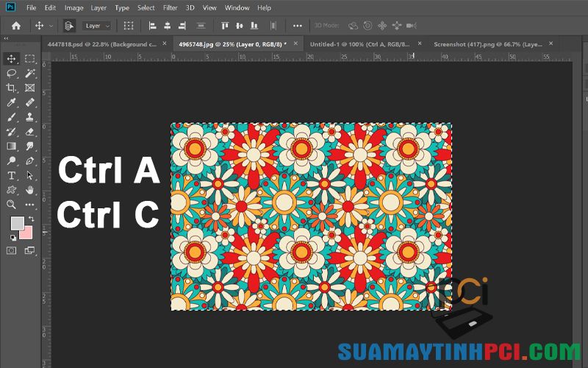The height and width of the screenshot is (368, 588).
Task: Open the Image menu
Action: (74, 7)
